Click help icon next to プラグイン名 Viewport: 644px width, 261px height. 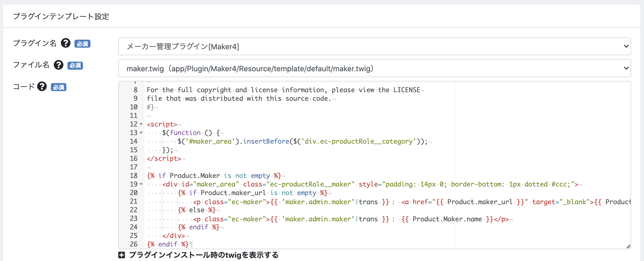66,43
